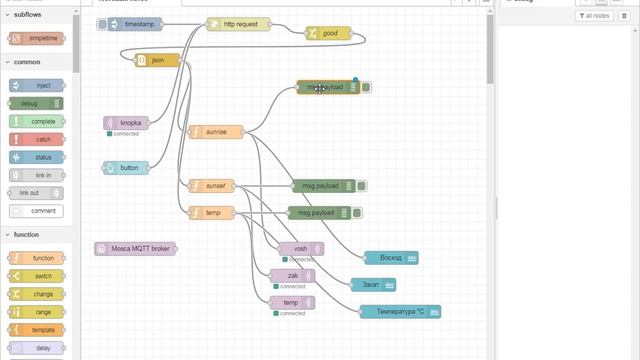The height and width of the screenshot is (360, 640).
Task: Click the canvas vertical scrollbar thumb
Action: click(490, 48)
